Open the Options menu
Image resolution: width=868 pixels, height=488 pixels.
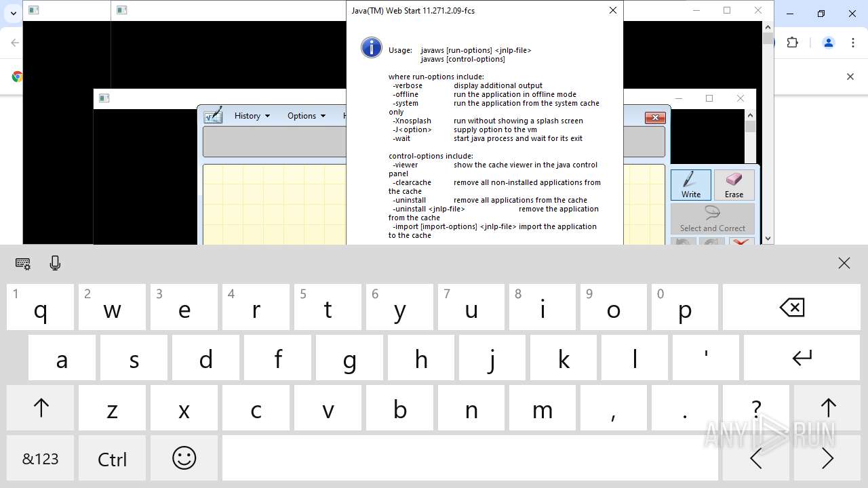307,116
